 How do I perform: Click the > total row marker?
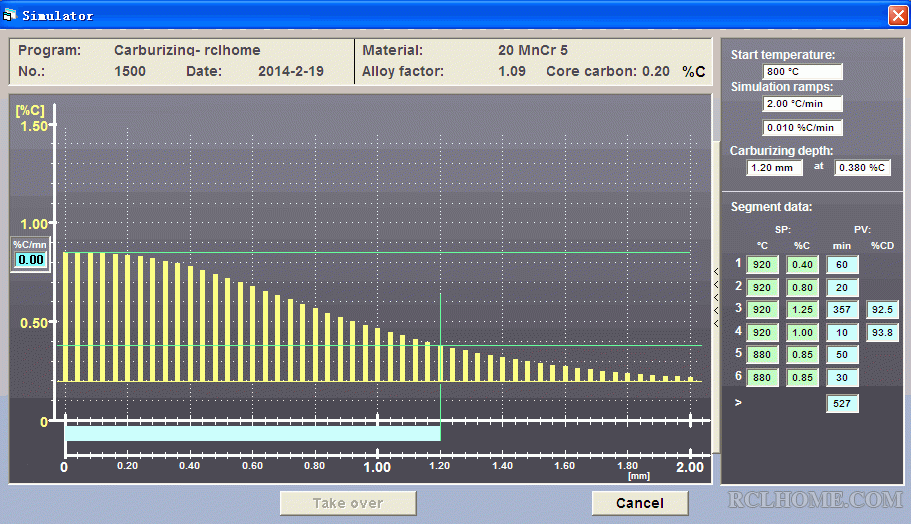coord(738,402)
